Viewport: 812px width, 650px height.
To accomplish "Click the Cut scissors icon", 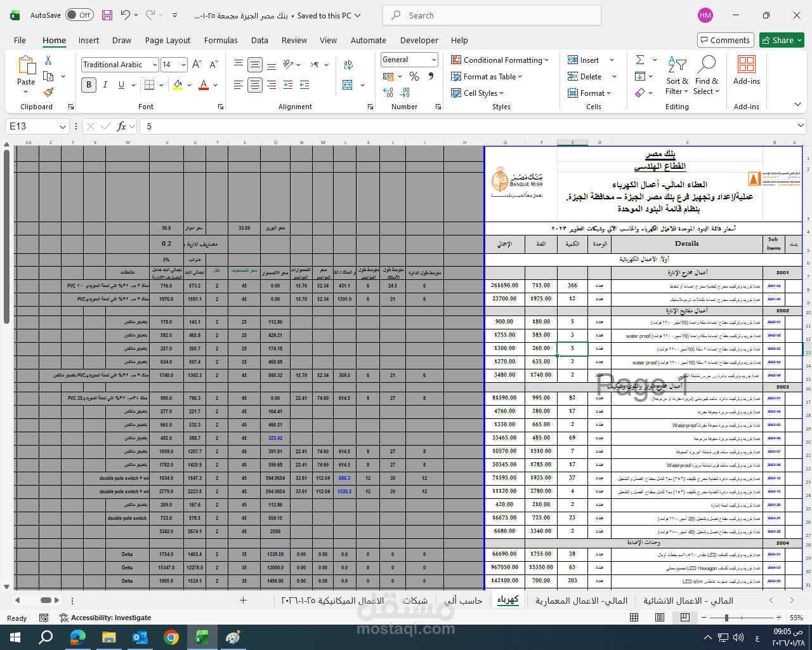I will [48, 60].
